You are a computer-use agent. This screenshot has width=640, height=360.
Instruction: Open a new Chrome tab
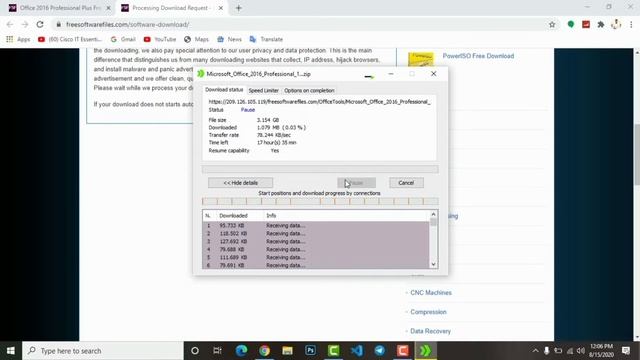tap(238, 8)
